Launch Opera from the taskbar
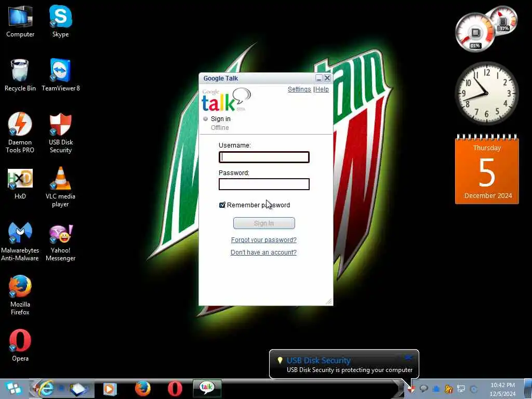 pos(175,389)
